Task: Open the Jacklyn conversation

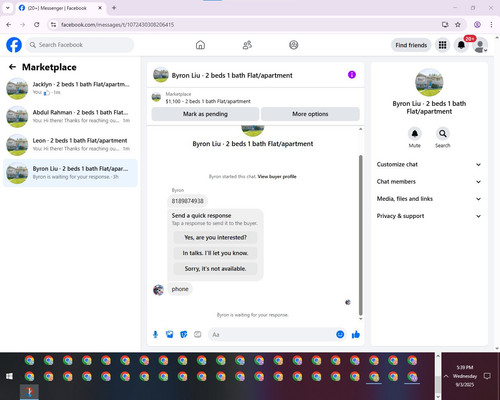Action: tap(70, 88)
